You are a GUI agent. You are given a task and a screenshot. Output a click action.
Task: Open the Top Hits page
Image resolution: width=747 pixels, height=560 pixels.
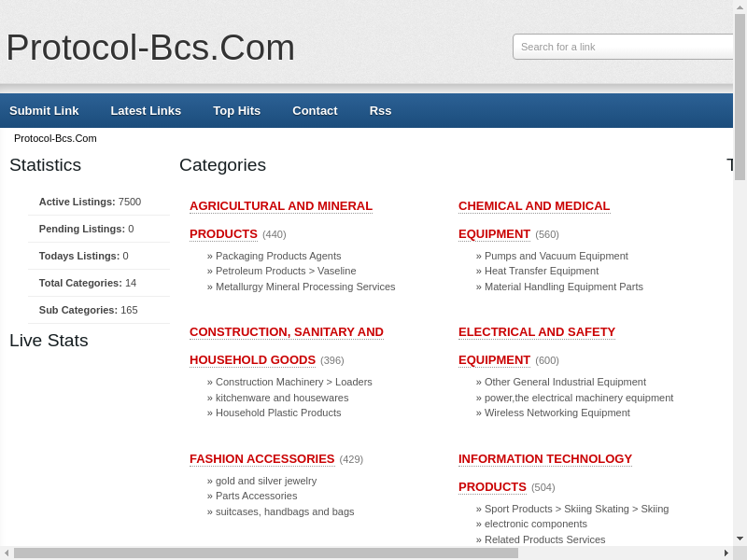click(x=236, y=110)
